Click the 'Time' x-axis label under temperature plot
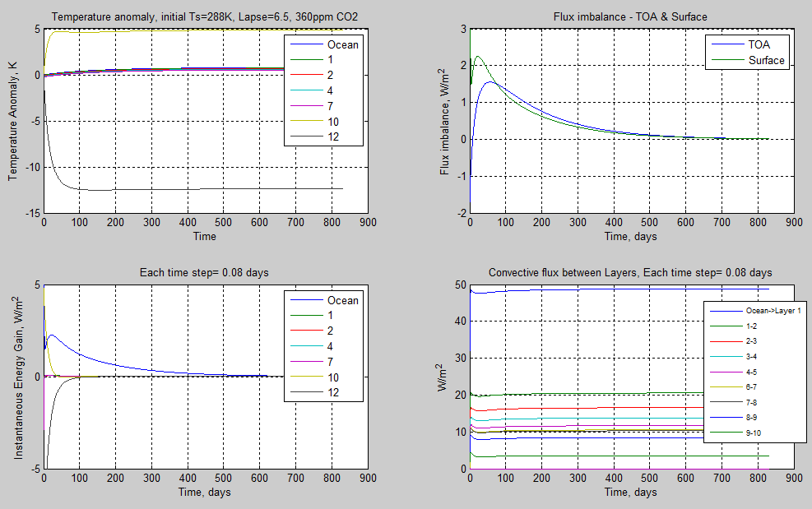This screenshot has height=509, width=812. click(205, 237)
